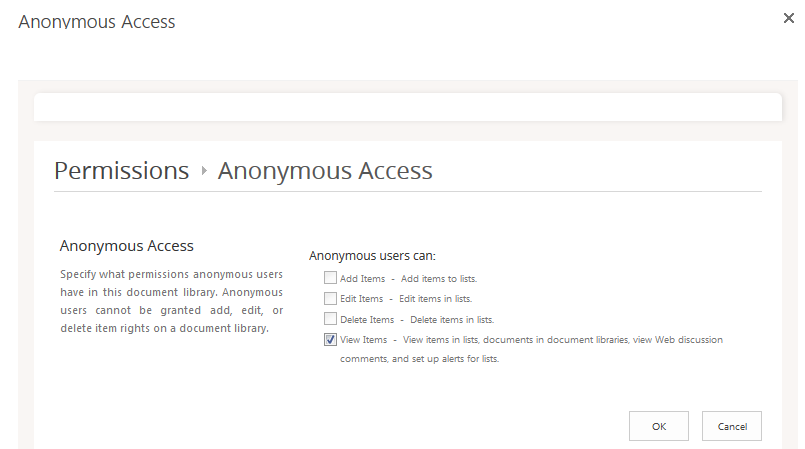Click the Delete Items label text
The width and height of the screenshot is (805, 449).
[x=367, y=319]
